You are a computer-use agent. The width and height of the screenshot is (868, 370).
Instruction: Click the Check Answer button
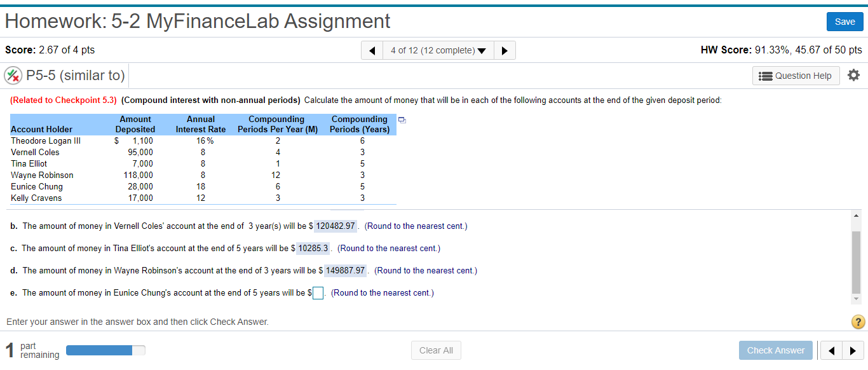click(x=776, y=350)
